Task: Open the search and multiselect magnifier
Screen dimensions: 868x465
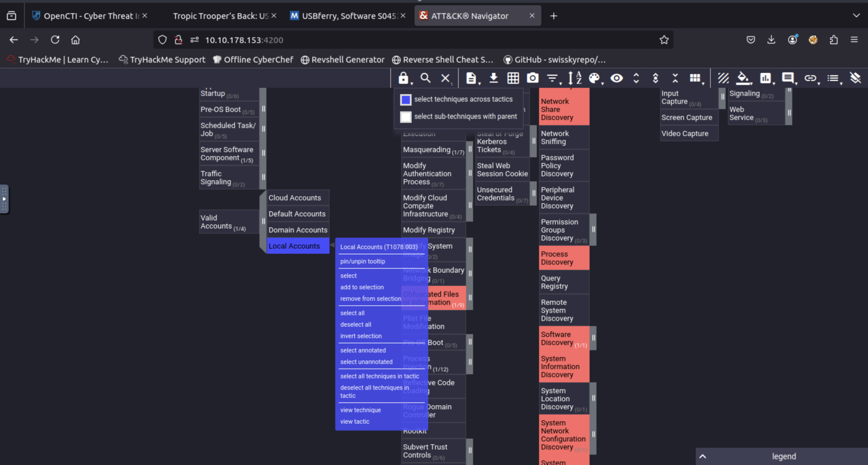Action: pos(425,78)
